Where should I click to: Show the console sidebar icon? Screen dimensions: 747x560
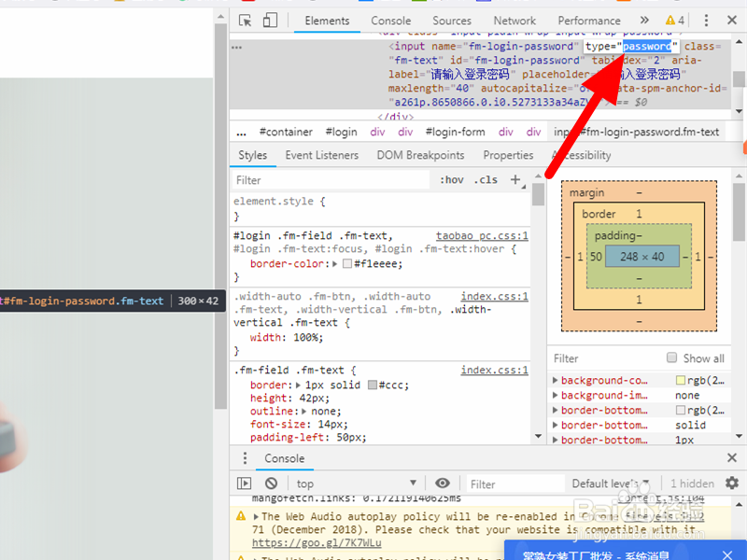coord(244,483)
